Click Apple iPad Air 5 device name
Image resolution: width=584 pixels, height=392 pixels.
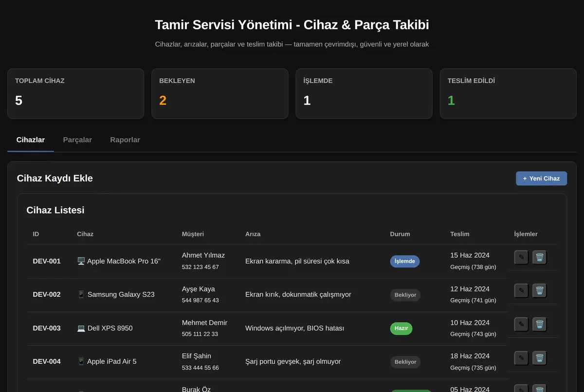coord(112,362)
